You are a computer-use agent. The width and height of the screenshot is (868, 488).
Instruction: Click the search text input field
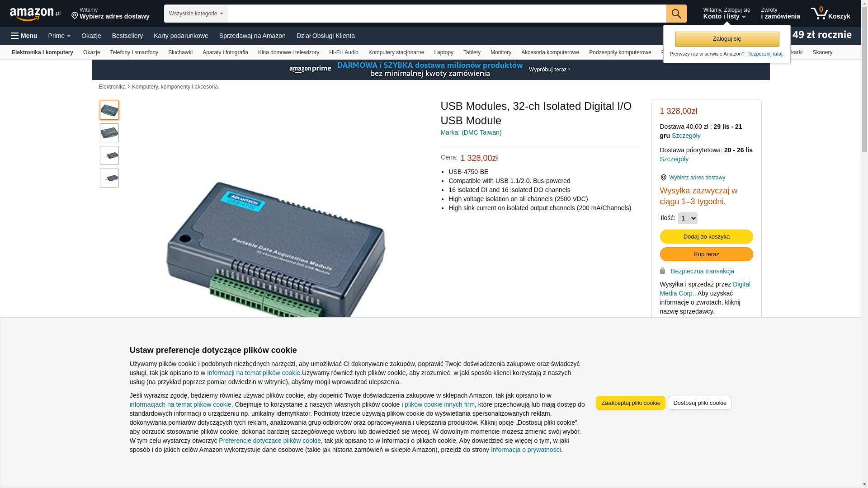pyautogui.click(x=447, y=14)
